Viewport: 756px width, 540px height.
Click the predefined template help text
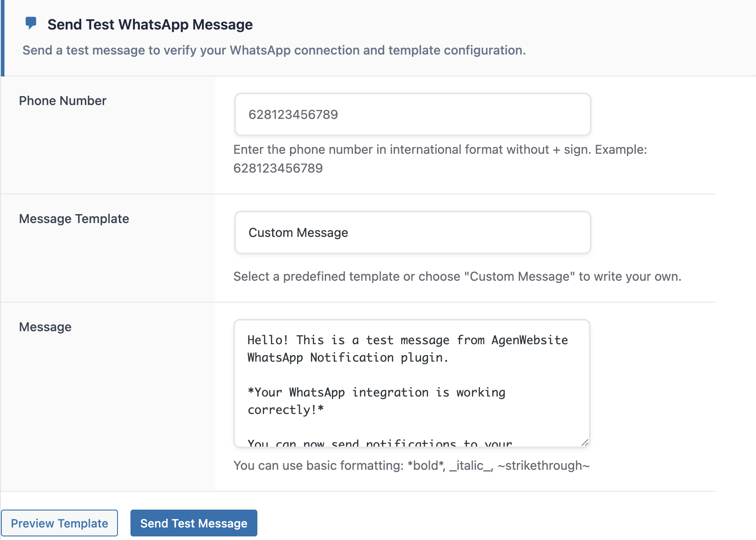click(x=457, y=276)
